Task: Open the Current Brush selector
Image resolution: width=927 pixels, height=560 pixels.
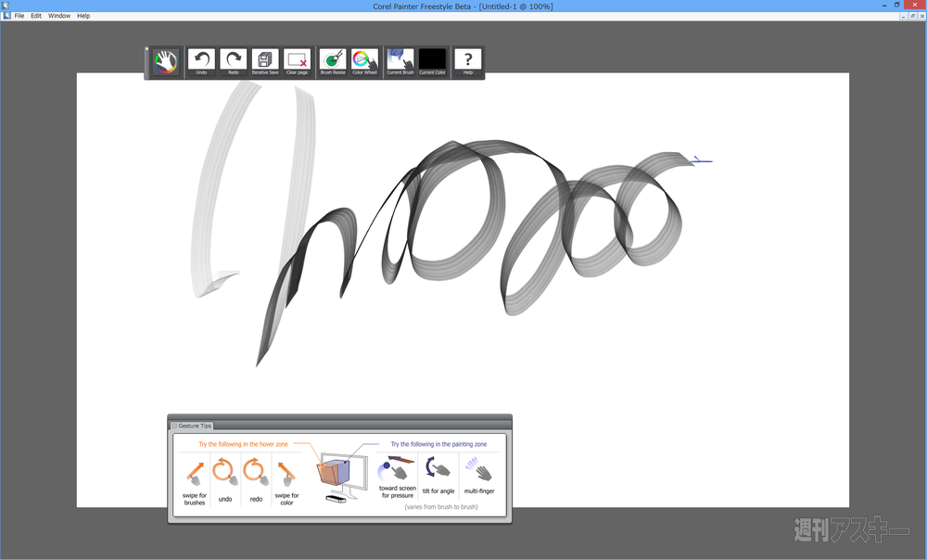Action: coord(400,61)
